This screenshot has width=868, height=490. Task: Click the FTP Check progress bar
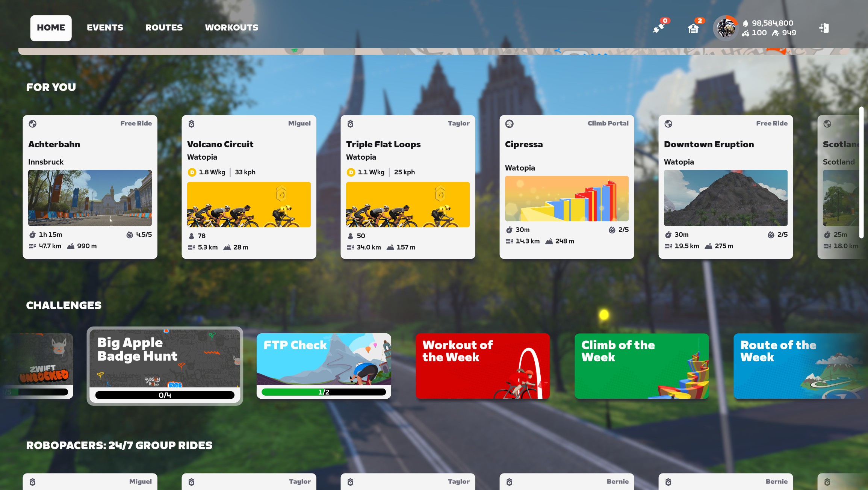tap(324, 392)
